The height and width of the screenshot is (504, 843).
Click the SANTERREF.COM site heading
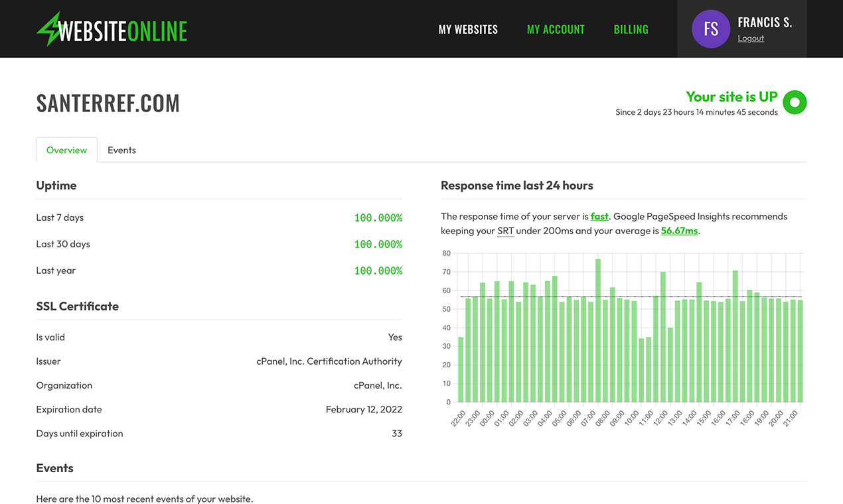tap(108, 103)
